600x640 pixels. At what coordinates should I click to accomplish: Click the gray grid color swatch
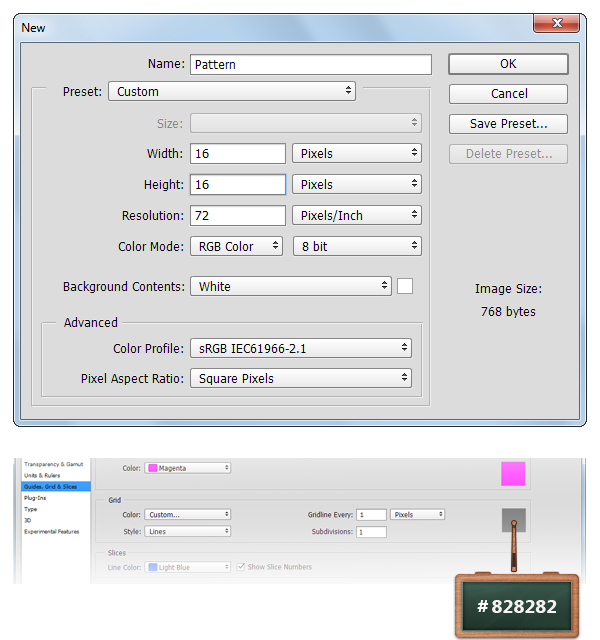513,520
